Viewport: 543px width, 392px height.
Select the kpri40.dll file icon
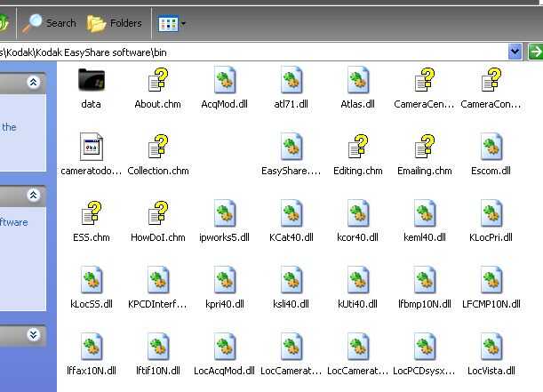pyautogui.click(x=225, y=280)
